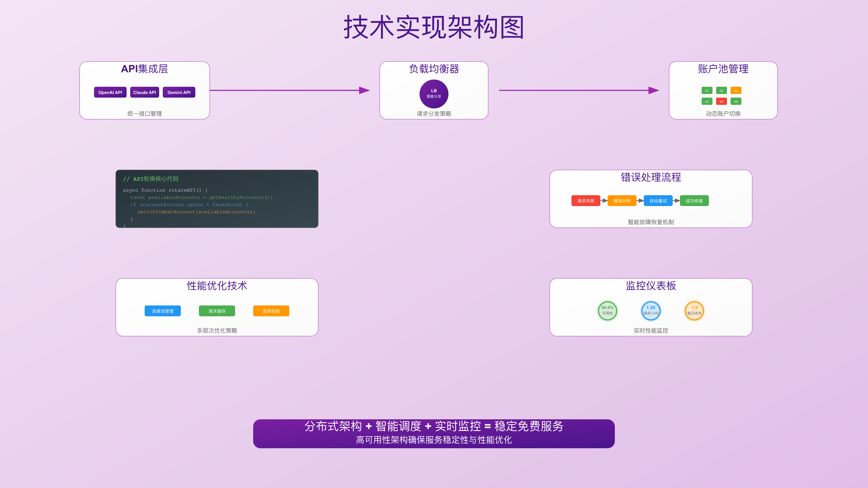
Task: Select the orange 速率控制 tag
Action: [x=271, y=311]
